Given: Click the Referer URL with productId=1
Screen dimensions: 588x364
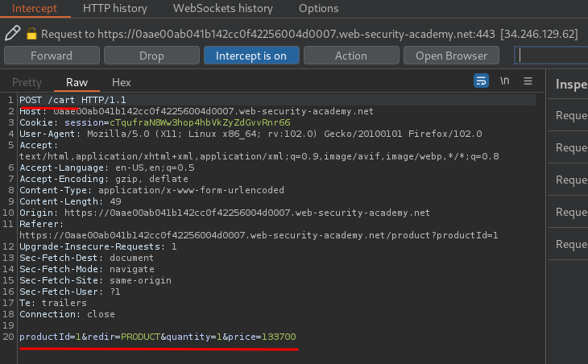Looking at the screenshot, I should point(259,235).
